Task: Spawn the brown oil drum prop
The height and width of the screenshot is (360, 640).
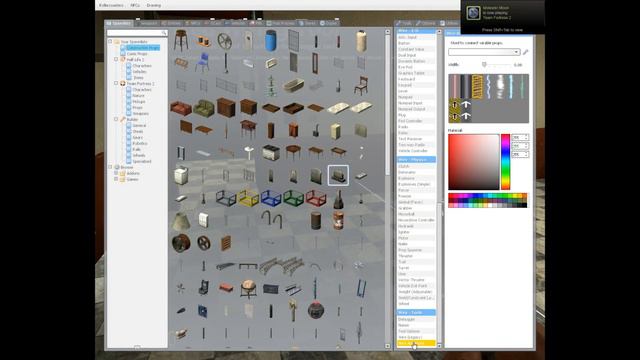Action: tap(316, 221)
